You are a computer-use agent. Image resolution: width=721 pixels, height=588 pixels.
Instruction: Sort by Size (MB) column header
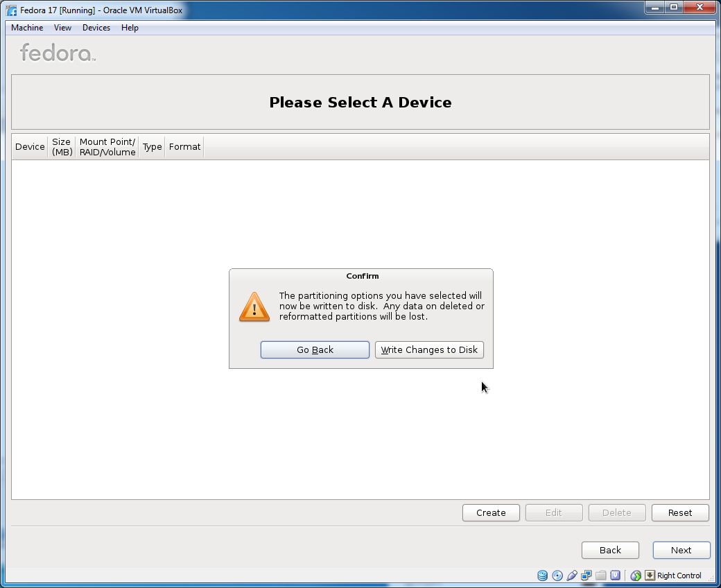pyautogui.click(x=62, y=147)
